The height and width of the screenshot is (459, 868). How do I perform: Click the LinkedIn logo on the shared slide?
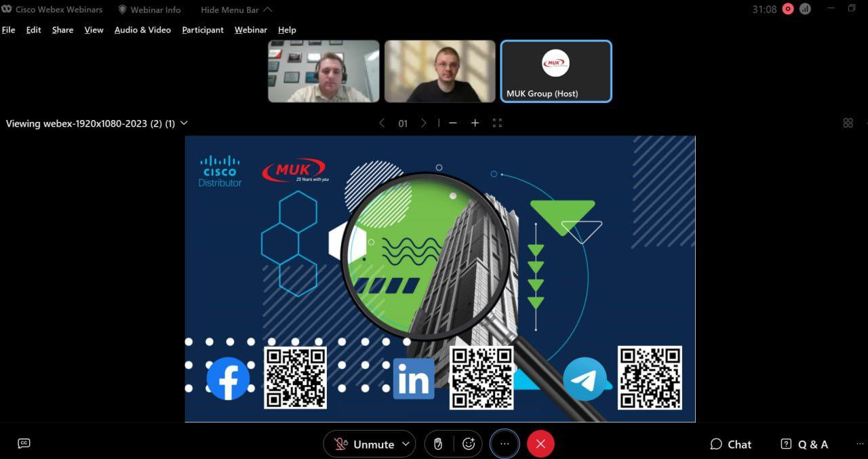(414, 379)
